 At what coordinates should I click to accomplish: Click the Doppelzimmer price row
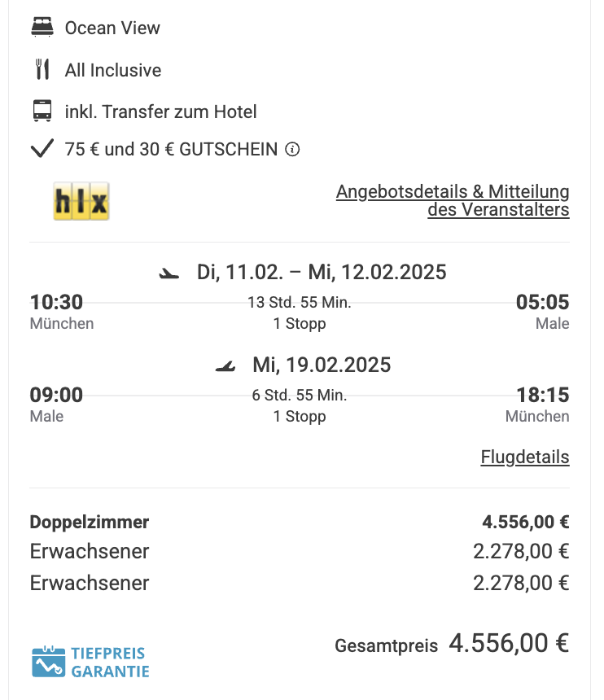click(300, 522)
